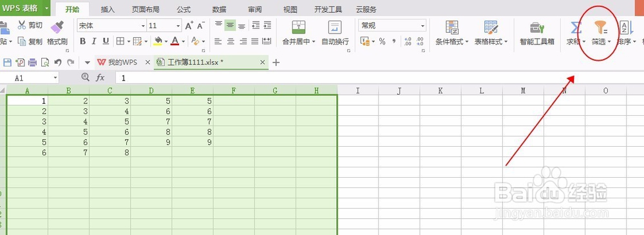Image resolution: width=644 pixels, height=235 pixels.
Task: Center text horizontally
Action: [231, 41]
